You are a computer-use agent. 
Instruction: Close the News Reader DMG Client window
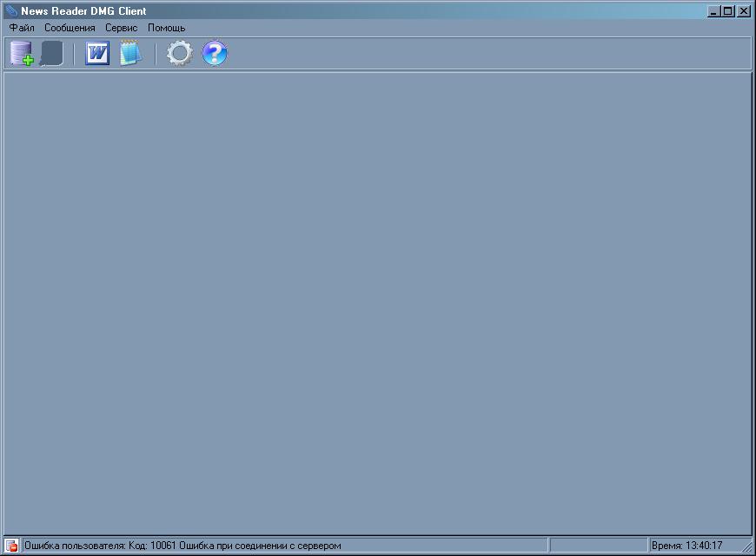(744, 11)
